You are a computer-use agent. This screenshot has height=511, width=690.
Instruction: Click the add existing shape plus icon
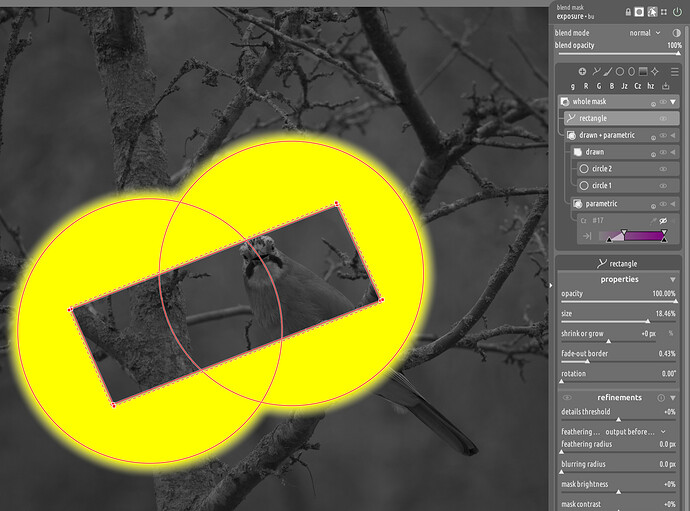point(582,71)
